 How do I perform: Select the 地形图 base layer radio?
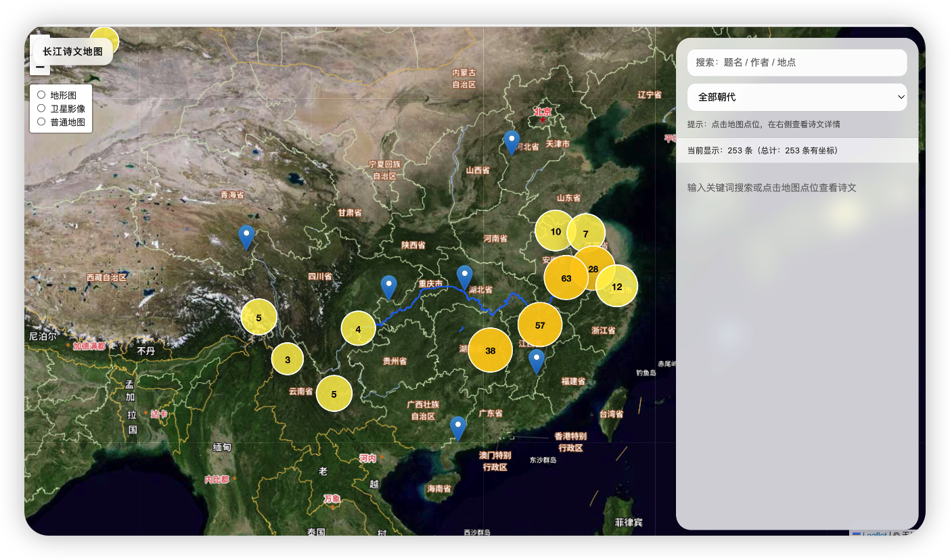(42, 95)
